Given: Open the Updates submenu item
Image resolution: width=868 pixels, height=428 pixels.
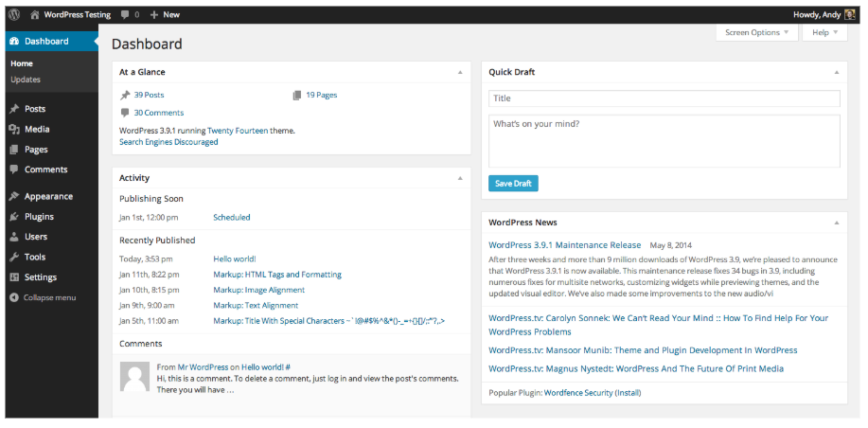Looking at the screenshot, I should [26, 80].
